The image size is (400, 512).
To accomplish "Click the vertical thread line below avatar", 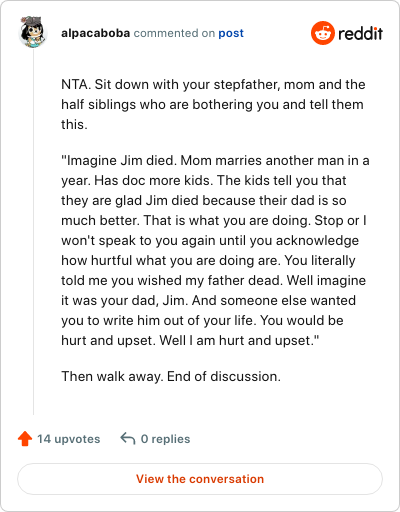I will 33,232.
